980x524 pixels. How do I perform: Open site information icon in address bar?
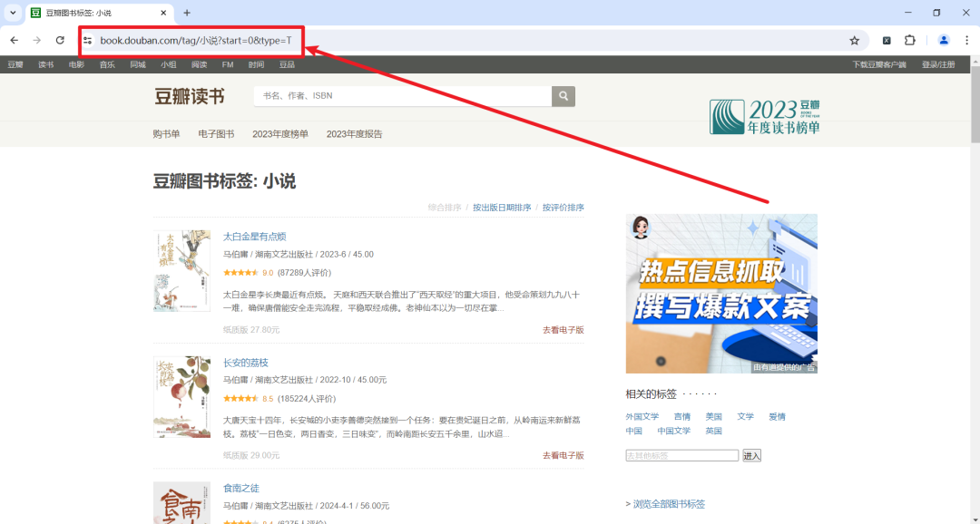[87, 41]
